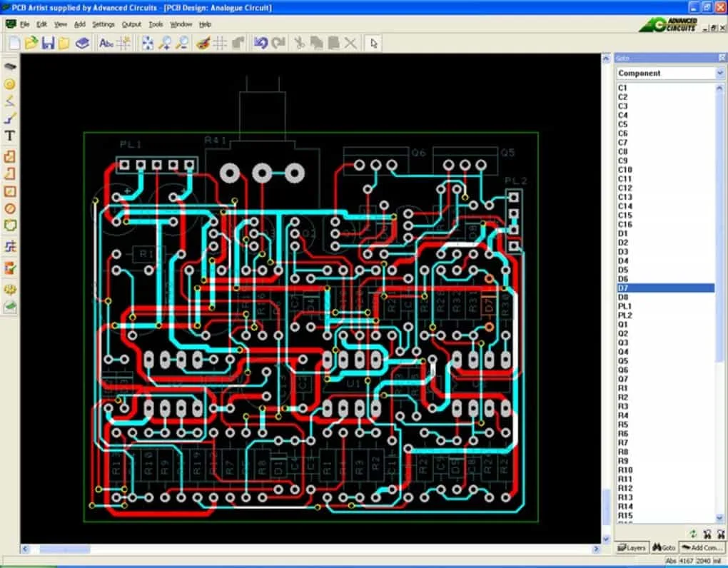728x568 pixels.
Task: Open the component library book icon
Action: pyautogui.click(x=82, y=43)
